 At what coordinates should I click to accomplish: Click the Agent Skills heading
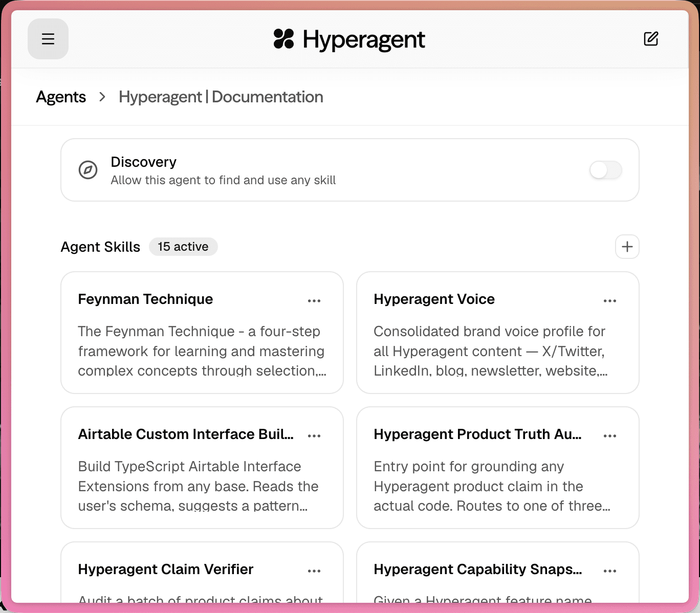click(100, 247)
